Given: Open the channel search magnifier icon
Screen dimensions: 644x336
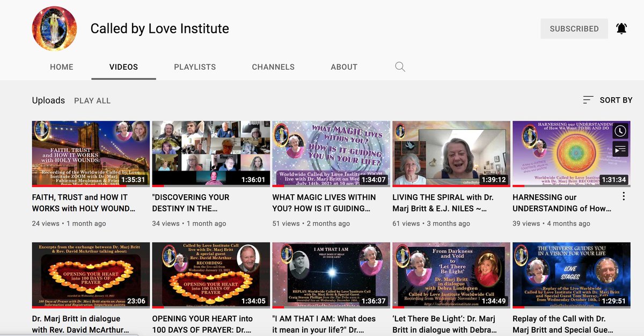Looking at the screenshot, I should pyautogui.click(x=400, y=67).
